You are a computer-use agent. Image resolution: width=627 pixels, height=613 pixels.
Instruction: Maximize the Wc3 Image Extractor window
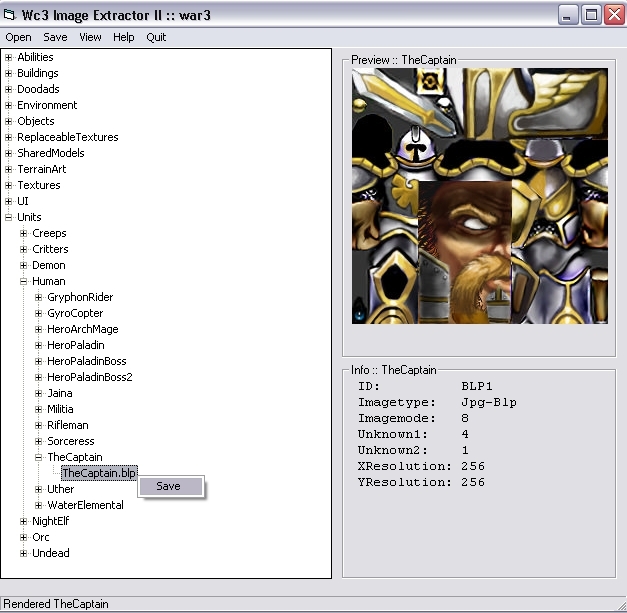(x=591, y=15)
